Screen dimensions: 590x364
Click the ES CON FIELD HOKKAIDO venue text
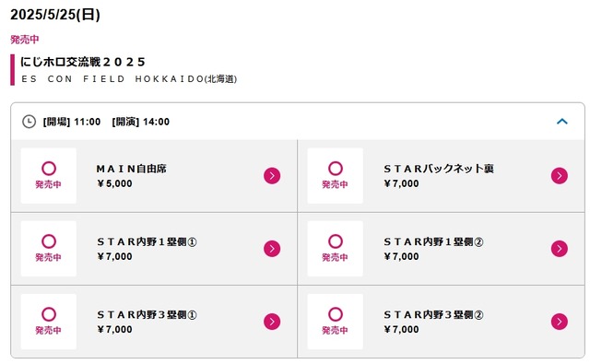point(129,79)
